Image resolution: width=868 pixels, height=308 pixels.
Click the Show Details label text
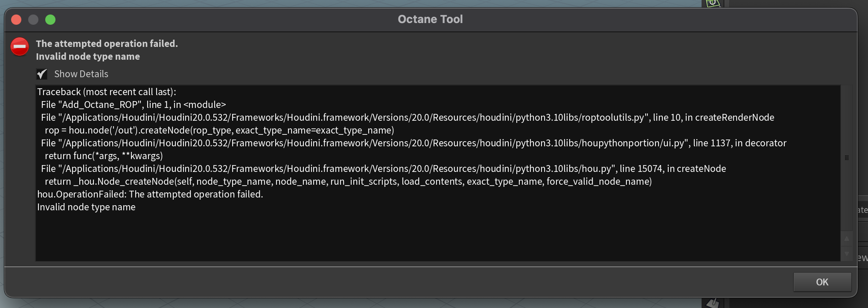point(81,74)
